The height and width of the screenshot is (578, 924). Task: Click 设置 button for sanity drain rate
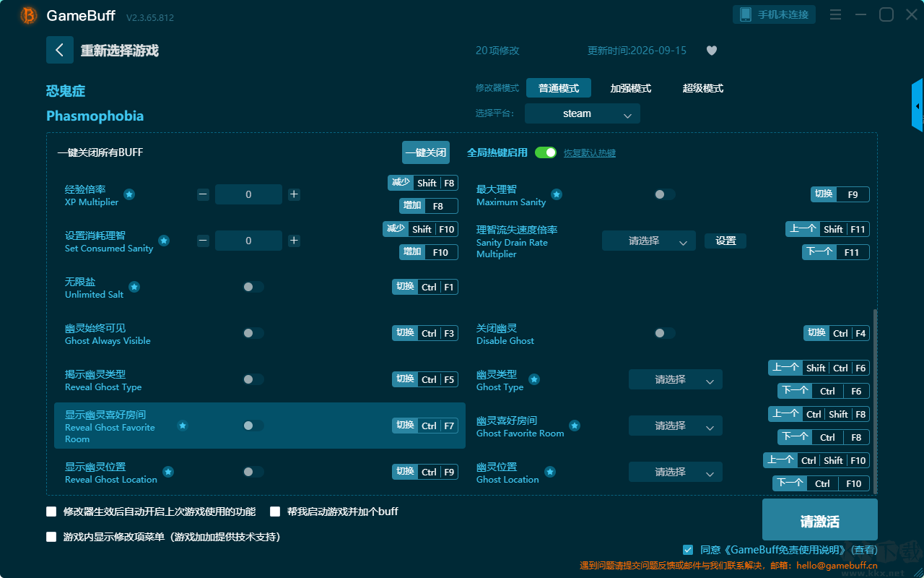point(725,241)
